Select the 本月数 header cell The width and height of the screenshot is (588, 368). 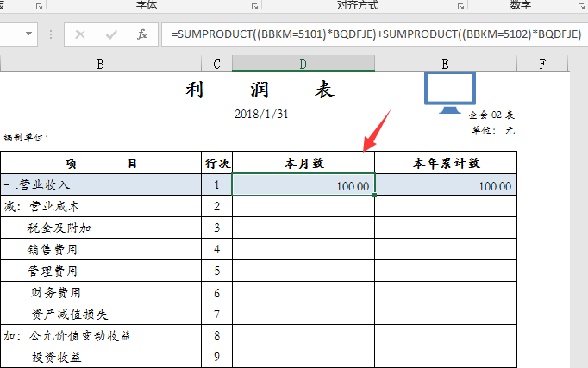click(303, 163)
